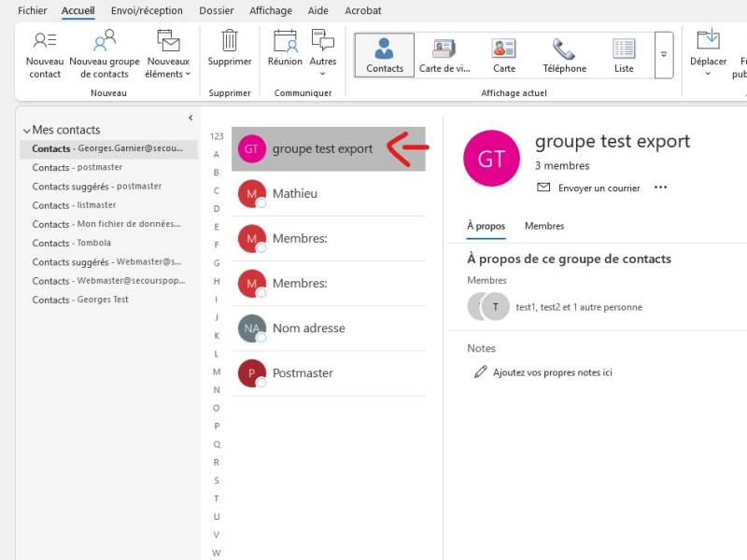The width and height of the screenshot is (747, 560).
Task: Click the envelope icon beside Envoyer un courrier
Action: (543, 188)
